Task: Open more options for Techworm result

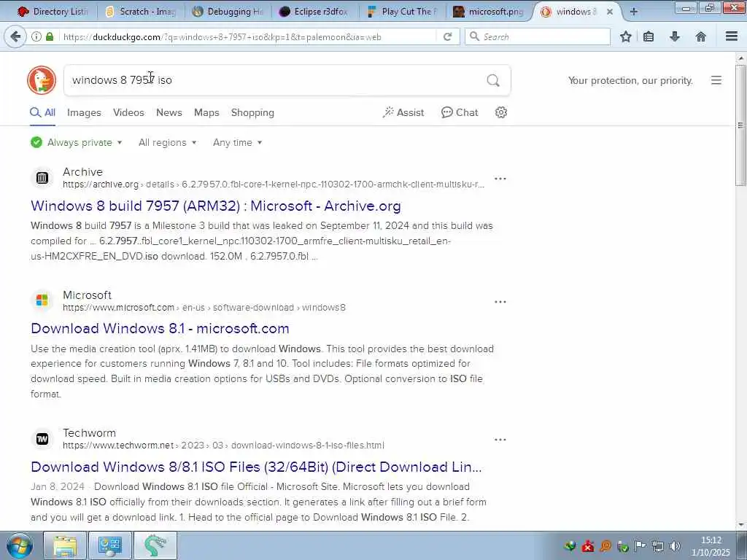Action: click(x=500, y=440)
